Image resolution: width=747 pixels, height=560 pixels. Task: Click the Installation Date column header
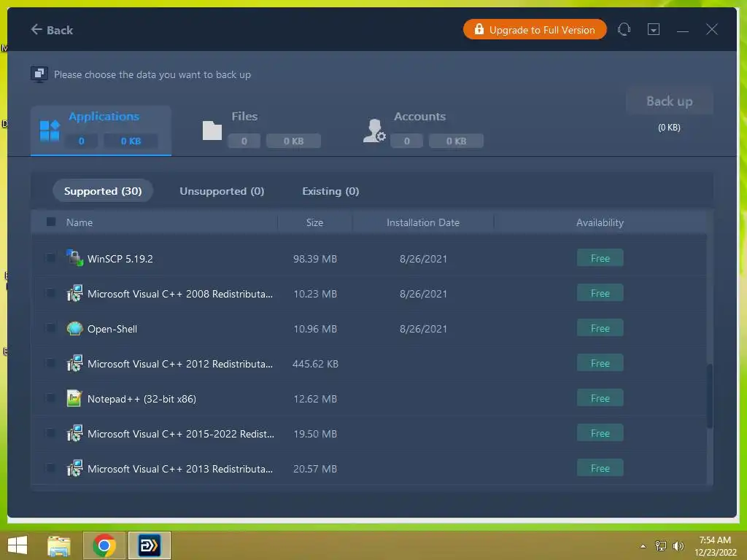point(423,222)
